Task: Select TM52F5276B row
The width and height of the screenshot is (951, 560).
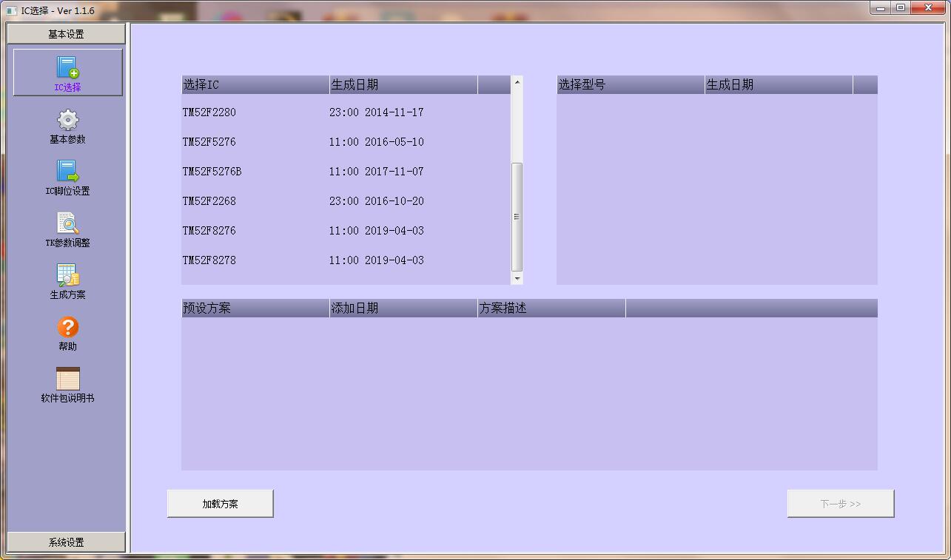Action: 346,172
